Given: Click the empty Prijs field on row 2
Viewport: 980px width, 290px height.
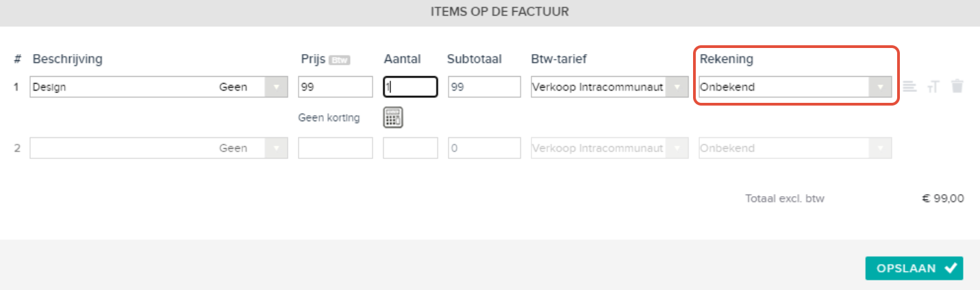Looking at the screenshot, I should click(x=336, y=148).
